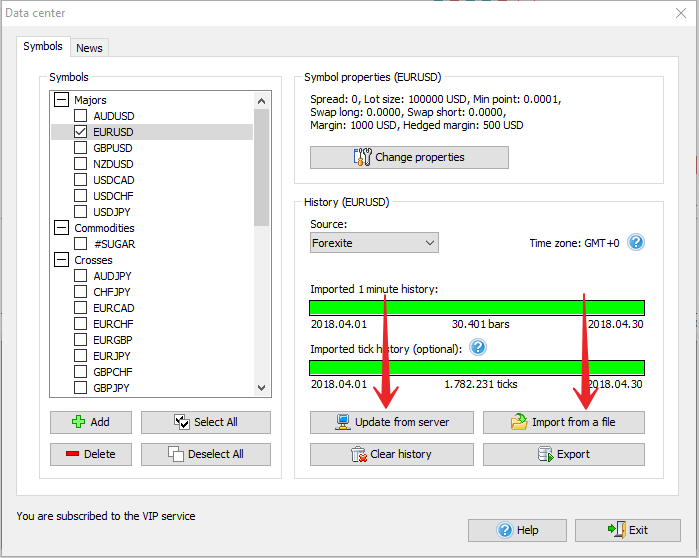Collapse the Majors tree group

(x=61, y=100)
